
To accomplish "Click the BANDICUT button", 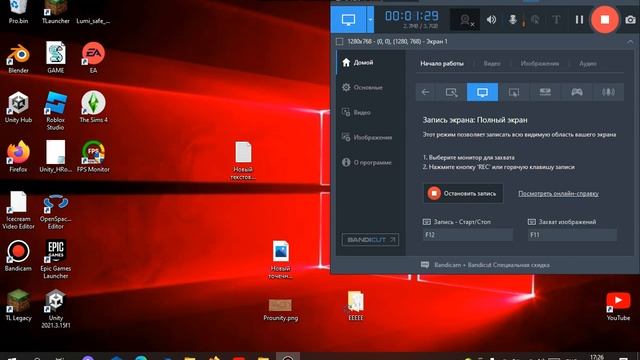I will tap(370, 240).
